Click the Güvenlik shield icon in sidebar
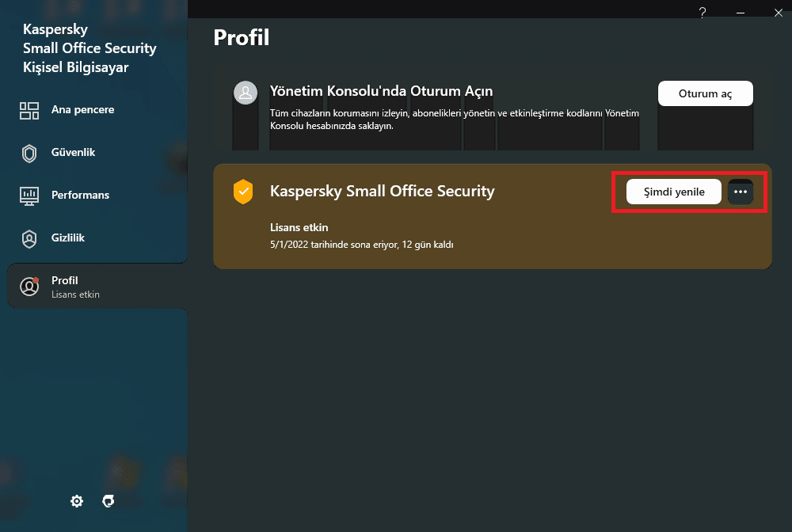The height and width of the screenshot is (532, 792). pos(29,153)
